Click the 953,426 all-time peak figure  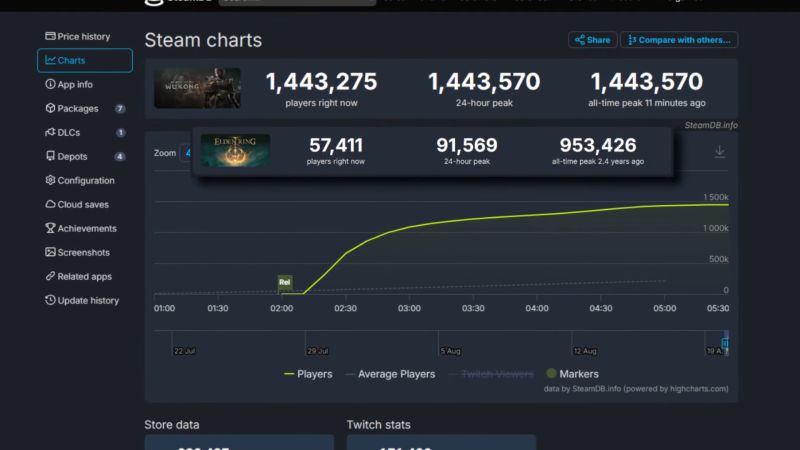(x=598, y=145)
